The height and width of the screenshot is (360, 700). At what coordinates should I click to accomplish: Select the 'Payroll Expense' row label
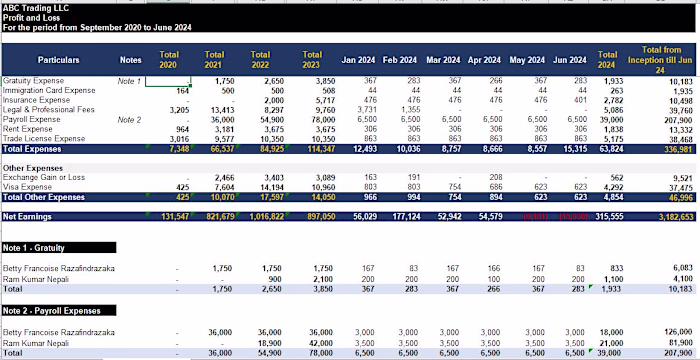(x=31, y=119)
